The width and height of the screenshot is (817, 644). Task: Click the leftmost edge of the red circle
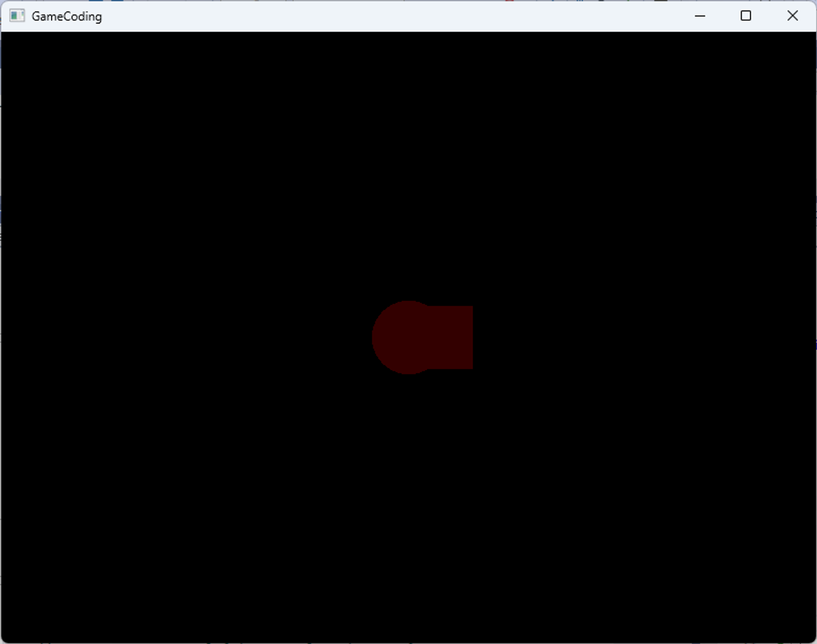(373, 338)
